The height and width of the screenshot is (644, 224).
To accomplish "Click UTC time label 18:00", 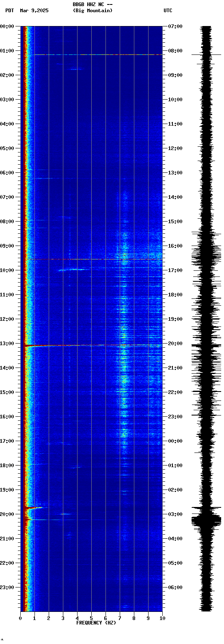I will (x=175, y=295).
